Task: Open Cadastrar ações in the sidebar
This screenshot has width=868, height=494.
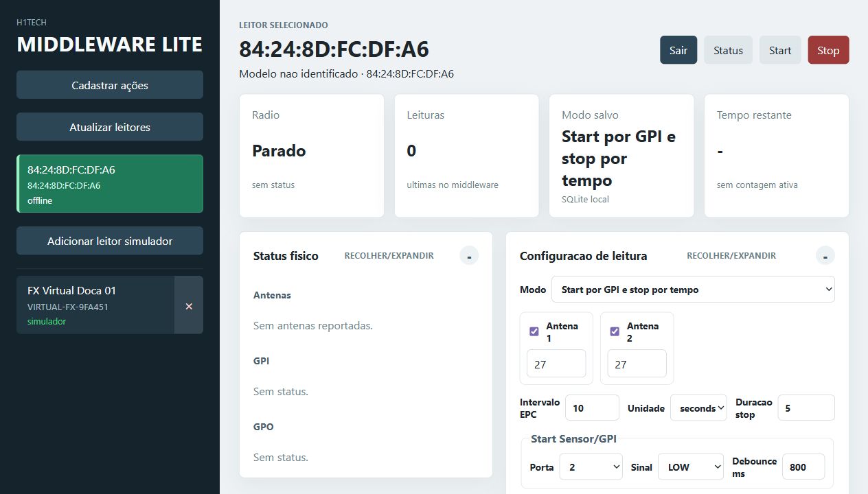Action: (110, 85)
